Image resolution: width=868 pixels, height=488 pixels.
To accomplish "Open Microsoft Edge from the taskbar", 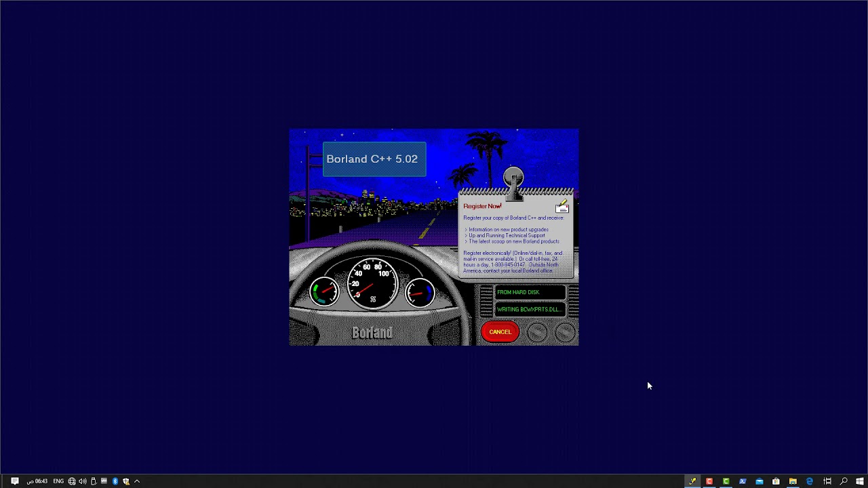I will click(x=810, y=481).
